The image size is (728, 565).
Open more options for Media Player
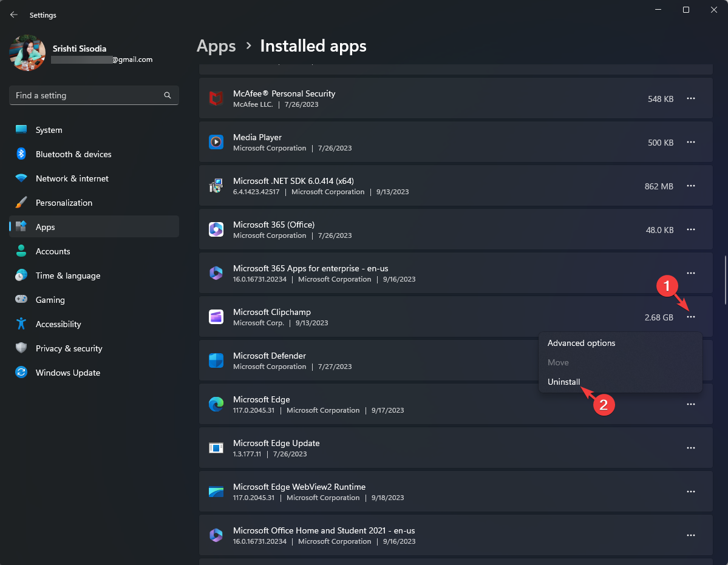691,142
